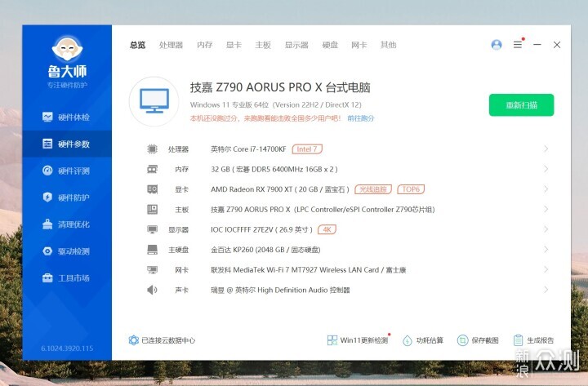Close the 鲁大师 window
The image size is (588, 386).
(x=557, y=45)
